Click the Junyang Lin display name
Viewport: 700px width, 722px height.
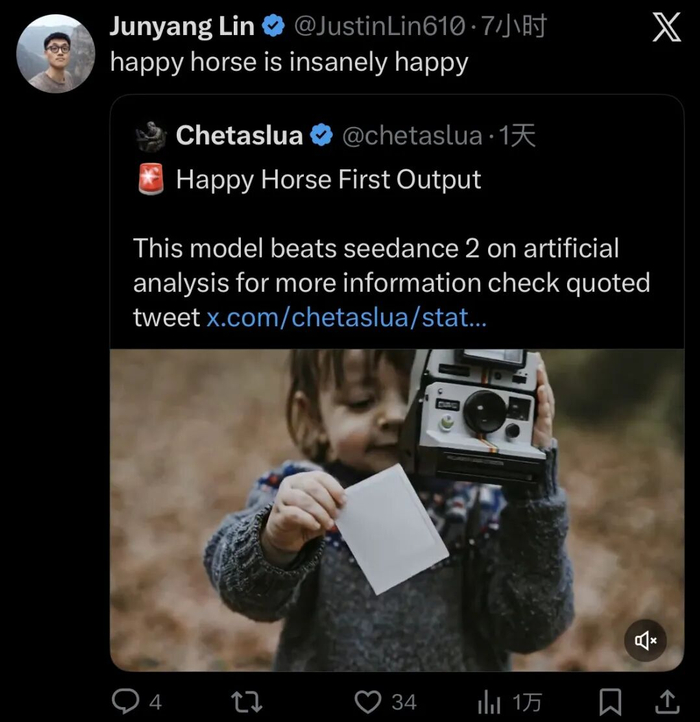tap(181, 28)
